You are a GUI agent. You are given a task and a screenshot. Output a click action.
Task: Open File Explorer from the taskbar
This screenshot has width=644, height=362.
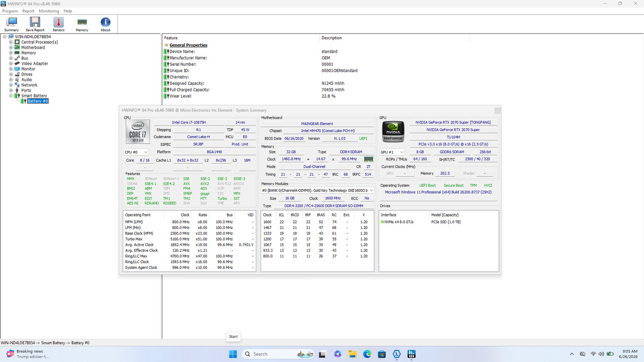353,354
